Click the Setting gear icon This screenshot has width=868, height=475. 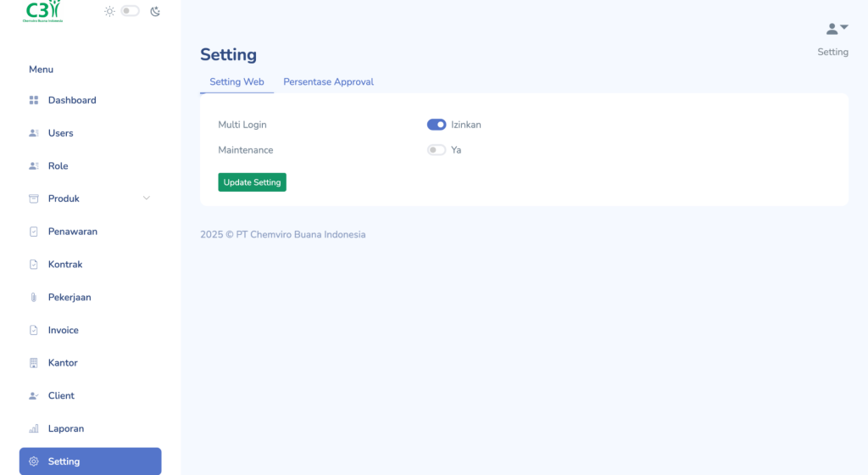34,461
